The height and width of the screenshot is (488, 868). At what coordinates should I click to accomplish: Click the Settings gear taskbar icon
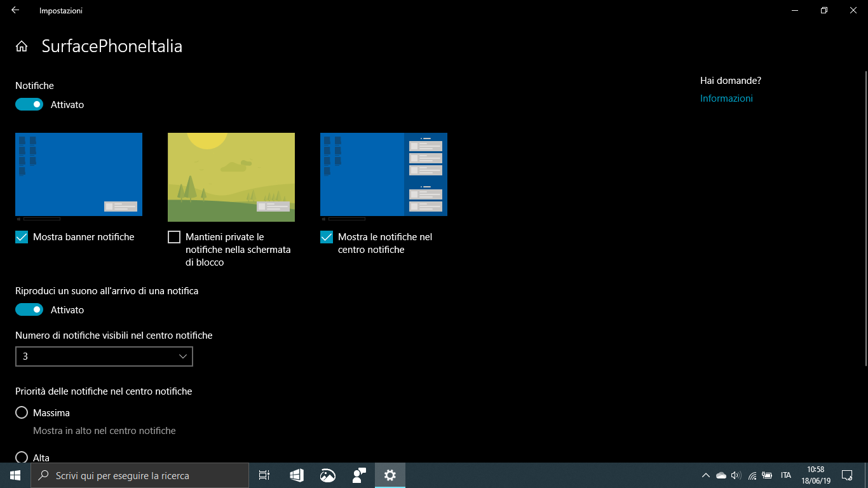(390, 475)
